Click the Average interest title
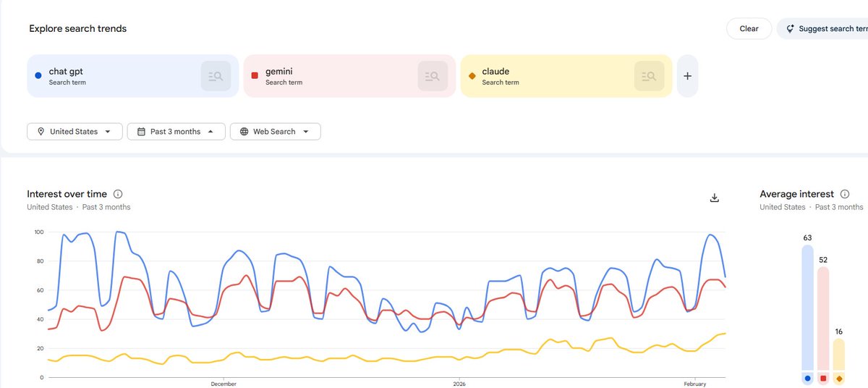Screen dimensions: 868x388 [796, 194]
